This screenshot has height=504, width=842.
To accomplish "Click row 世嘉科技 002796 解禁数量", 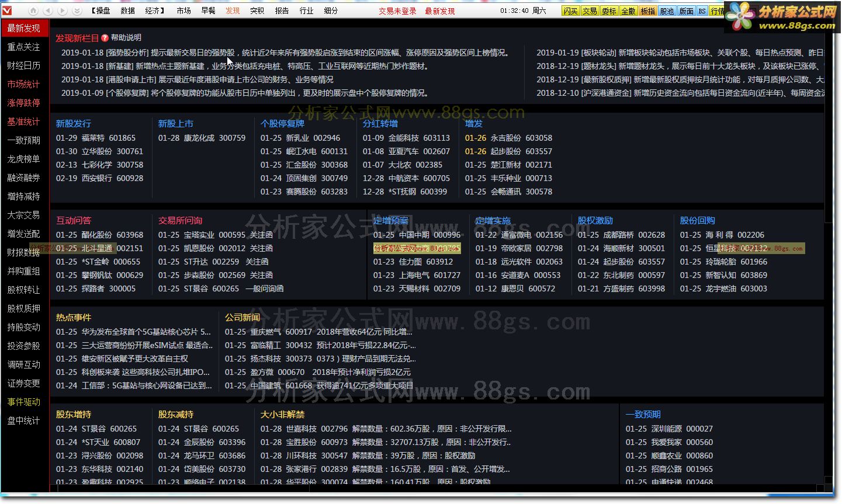I will coord(386,429).
